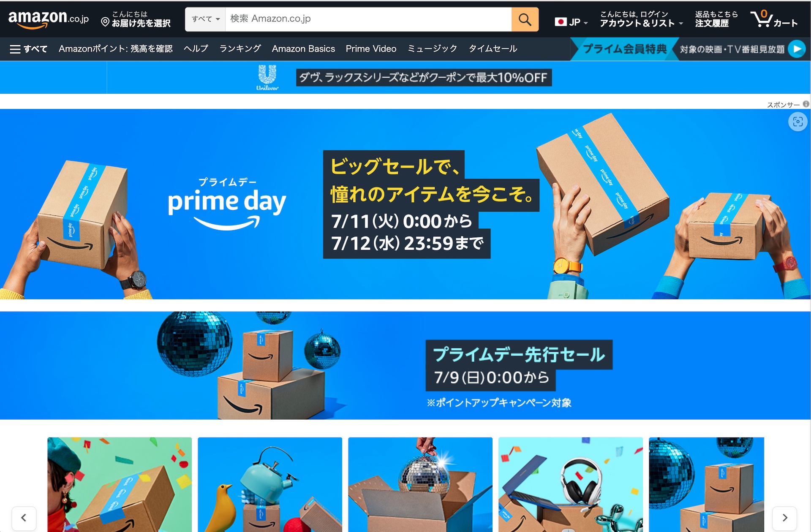Click the 返品もこちら 注文履歴 link

(716, 19)
